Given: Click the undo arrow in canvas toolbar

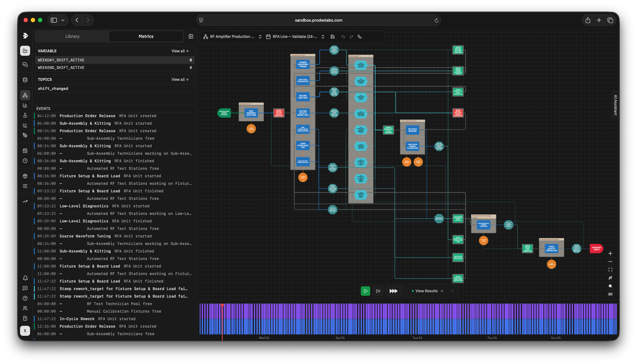Looking at the screenshot, I should point(343,37).
